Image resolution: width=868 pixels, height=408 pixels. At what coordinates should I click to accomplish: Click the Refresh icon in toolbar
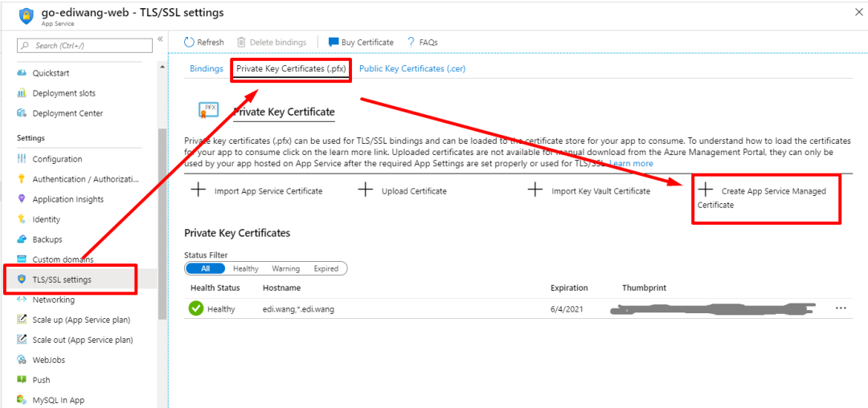190,42
